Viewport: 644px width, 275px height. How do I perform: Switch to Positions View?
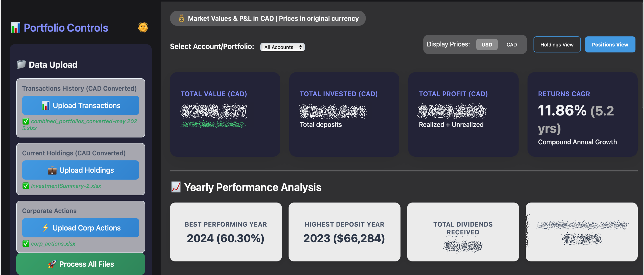[610, 45]
